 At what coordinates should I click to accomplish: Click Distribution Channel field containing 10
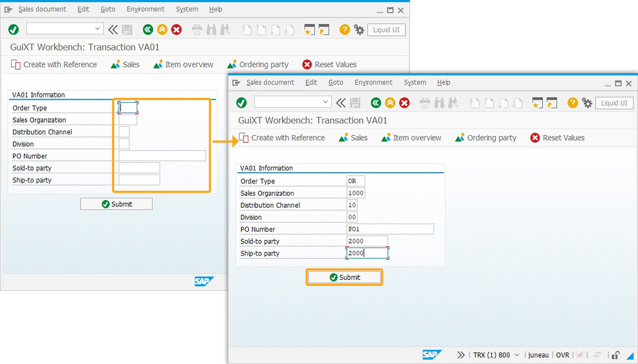tap(352, 205)
